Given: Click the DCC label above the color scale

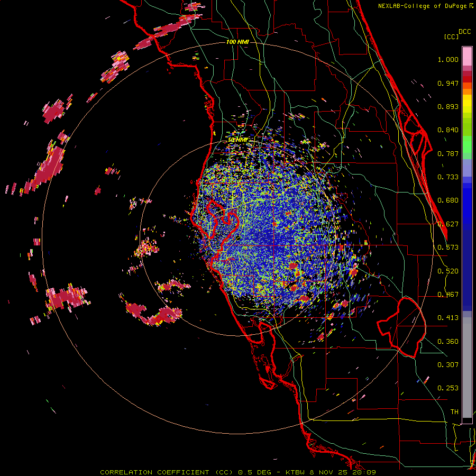Looking at the screenshot, I should [x=464, y=32].
